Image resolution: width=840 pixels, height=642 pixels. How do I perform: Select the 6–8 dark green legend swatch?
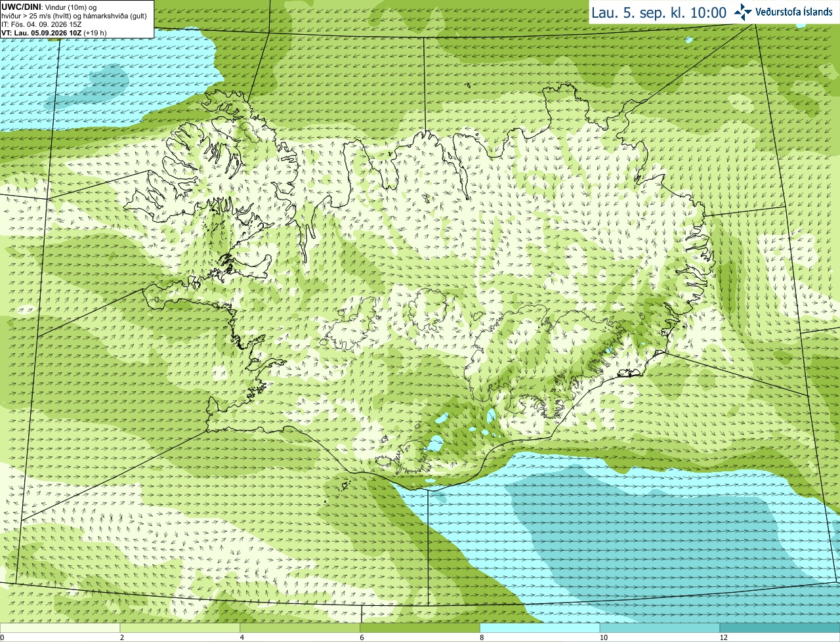pyautogui.click(x=420, y=628)
